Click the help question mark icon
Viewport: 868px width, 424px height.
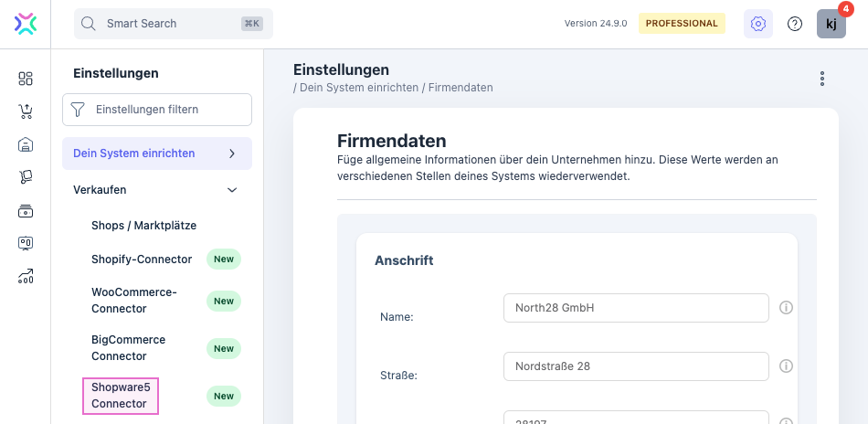795,24
